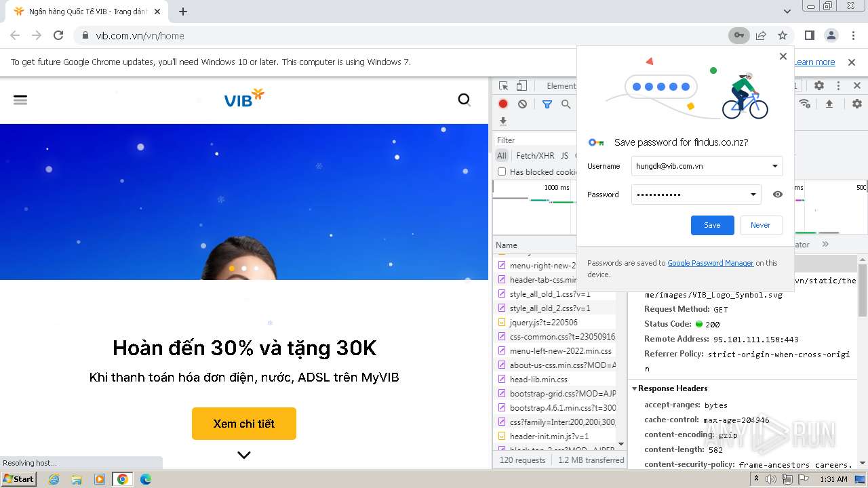Share this page from the address bar
This screenshot has width=868, height=488.
tap(761, 35)
